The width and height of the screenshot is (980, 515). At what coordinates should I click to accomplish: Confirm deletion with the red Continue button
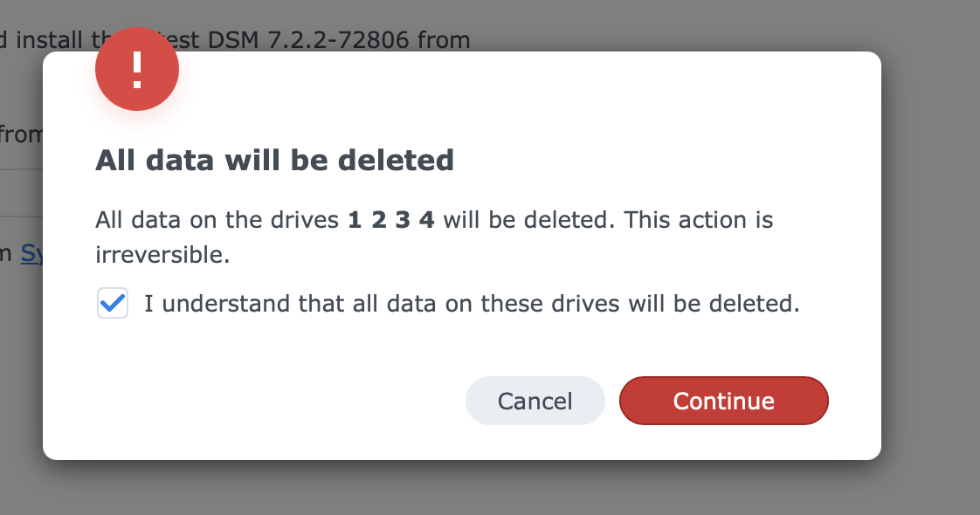723,401
